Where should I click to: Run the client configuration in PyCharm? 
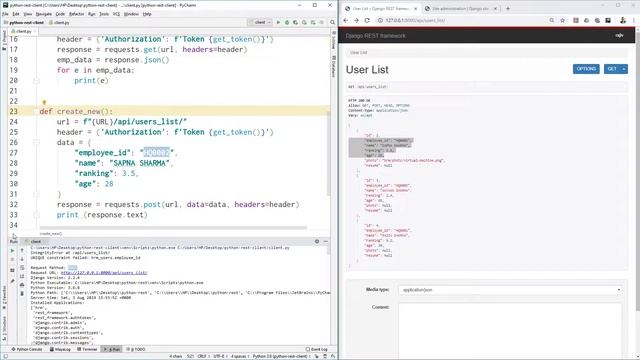click(278, 22)
